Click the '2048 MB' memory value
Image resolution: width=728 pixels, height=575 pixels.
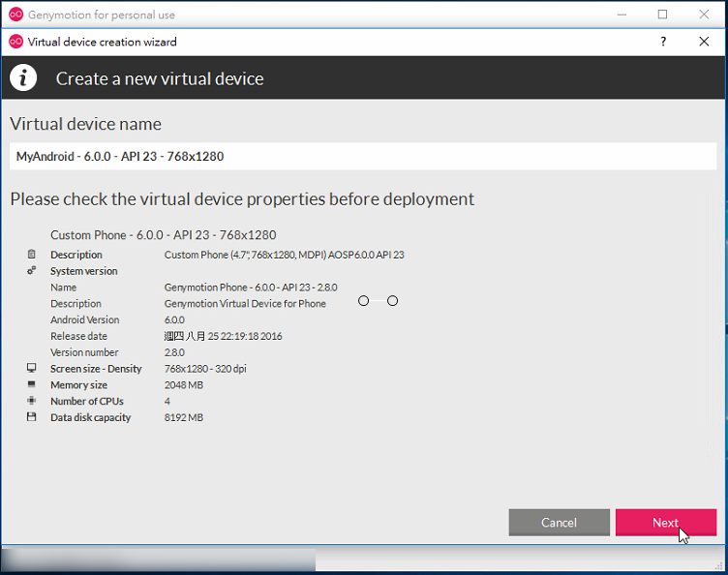click(183, 385)
